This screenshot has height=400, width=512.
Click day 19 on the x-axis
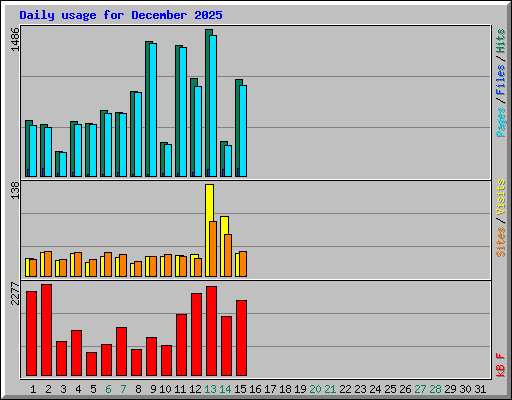300,389
